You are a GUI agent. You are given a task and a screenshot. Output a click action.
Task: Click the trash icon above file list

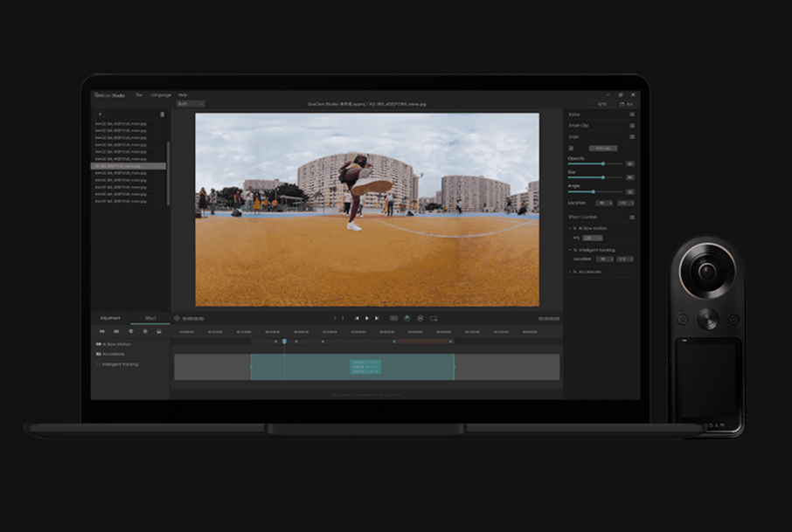pyautogui.click(x=162, y=114)
